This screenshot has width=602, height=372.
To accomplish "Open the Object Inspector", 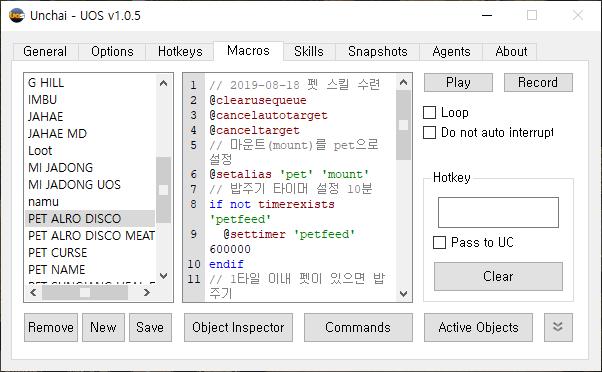I will pyautogui.click(x=238, y=327).
